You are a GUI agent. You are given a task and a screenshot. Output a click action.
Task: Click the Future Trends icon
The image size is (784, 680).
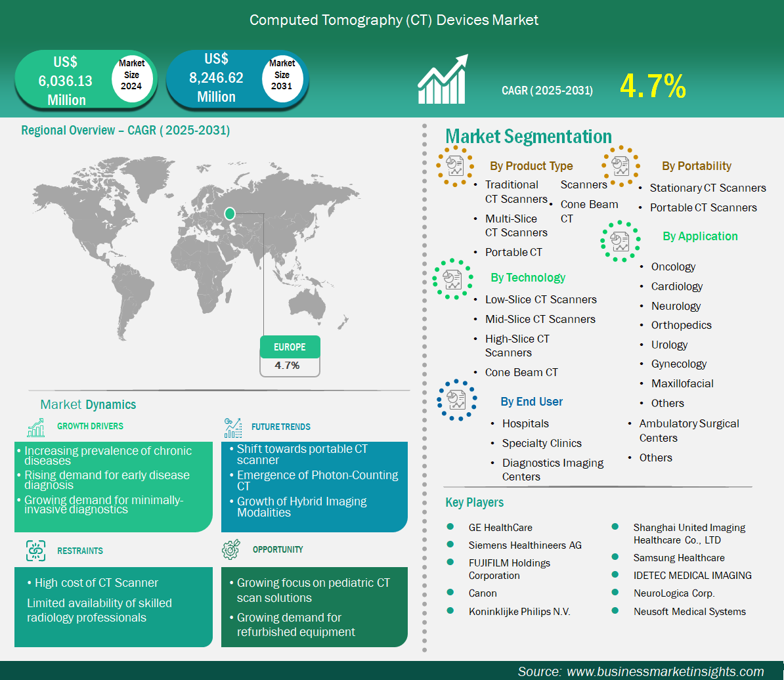pyautogui.click(x=232, y=427)
